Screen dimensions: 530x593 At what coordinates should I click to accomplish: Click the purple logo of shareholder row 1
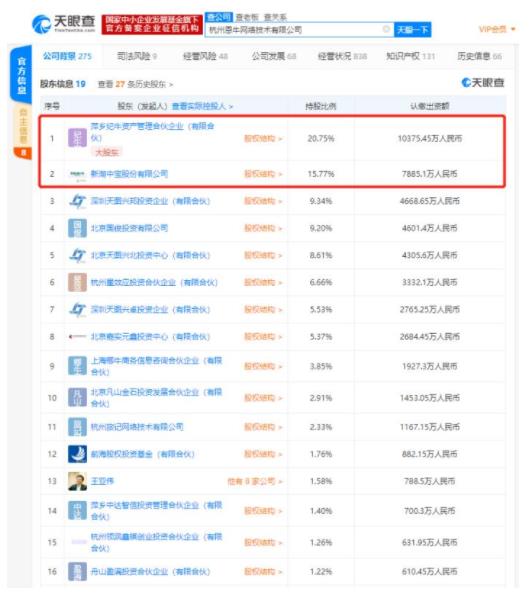[77, 138]
